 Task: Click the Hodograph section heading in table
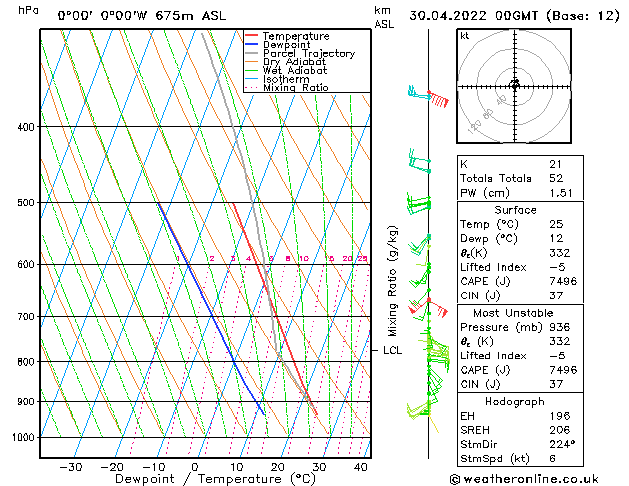514,399
